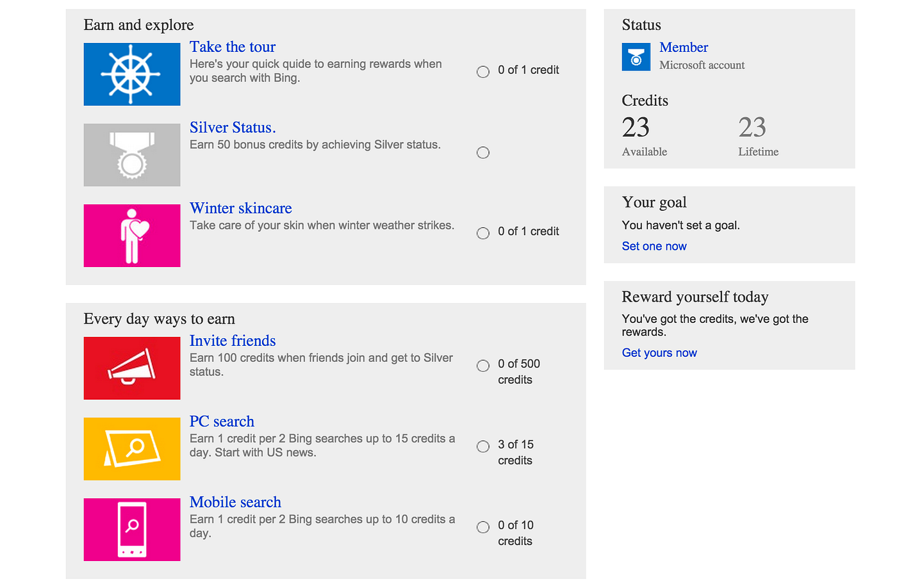This screenshot has width=897, height=588.
Task: Select the Earn 50 bonus credits description
Action: [x=315, y=145]
